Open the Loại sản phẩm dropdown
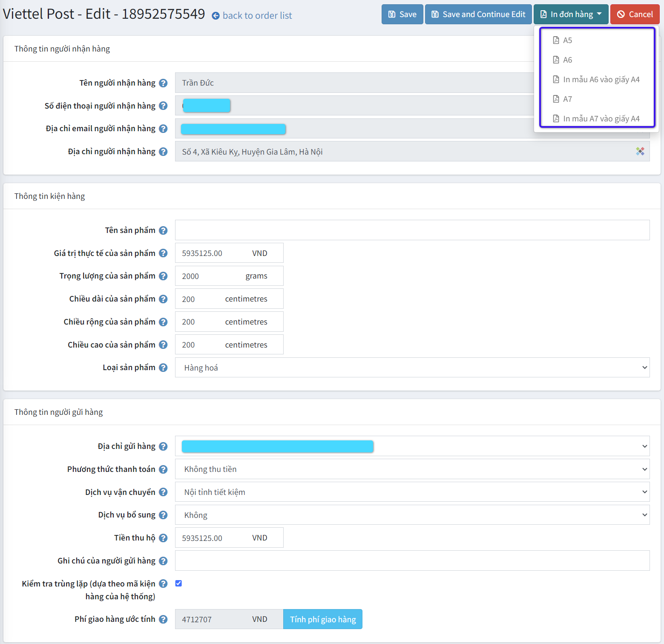The image size is (664, 644). tap(412, 368)
